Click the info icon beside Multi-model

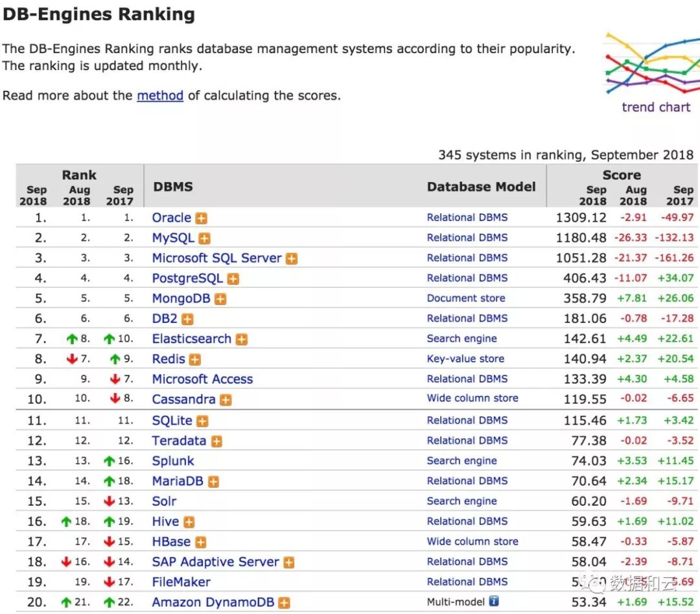coord(494,601)
